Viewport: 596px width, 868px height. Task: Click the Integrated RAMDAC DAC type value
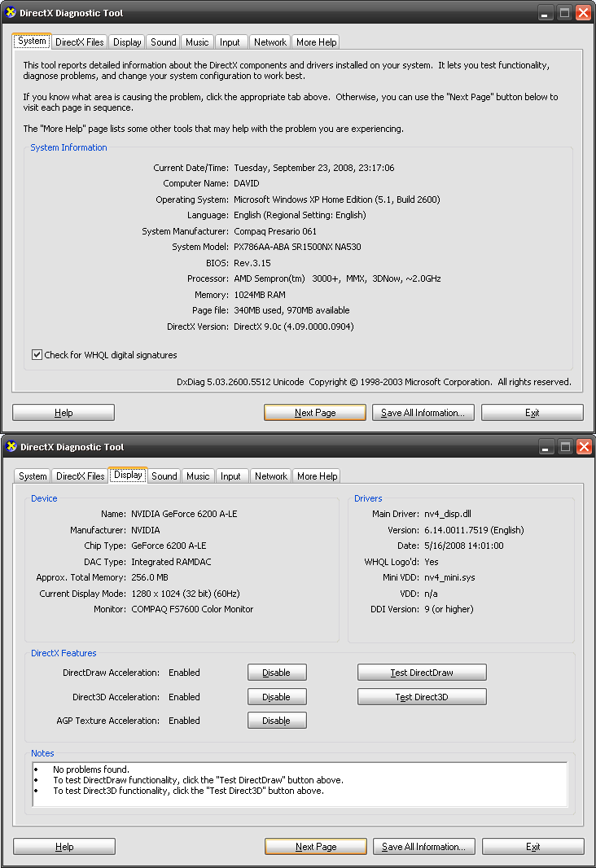coord(171,562)
